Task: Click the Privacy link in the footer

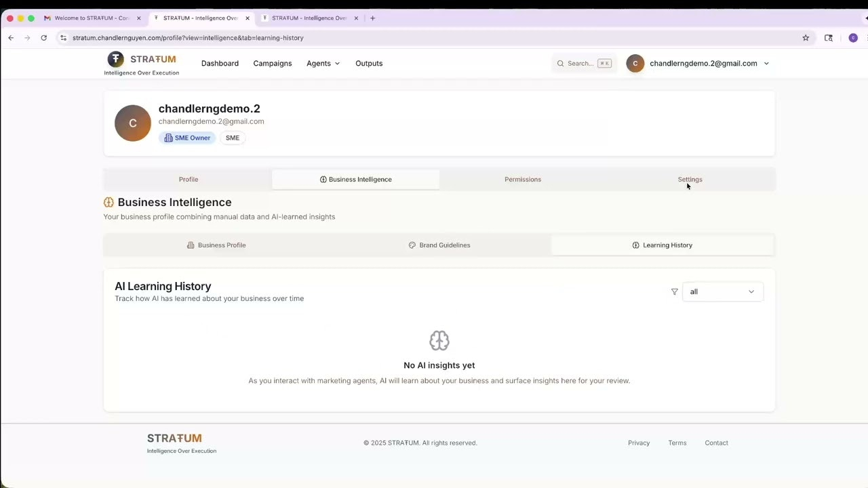Action: click(x=638, y=443)
